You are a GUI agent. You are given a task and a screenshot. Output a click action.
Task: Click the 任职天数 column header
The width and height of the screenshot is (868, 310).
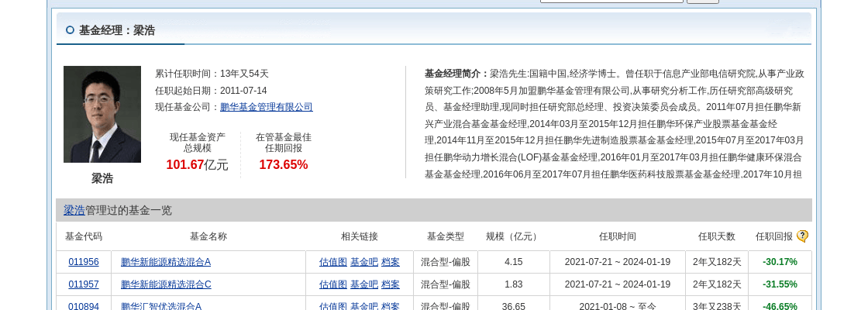coord(716,236)
